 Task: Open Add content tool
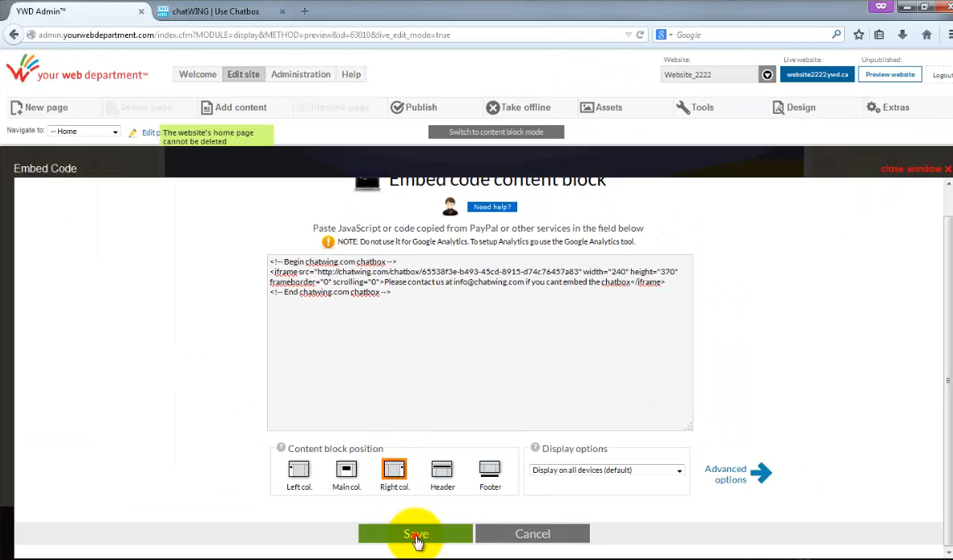(234, 107)
